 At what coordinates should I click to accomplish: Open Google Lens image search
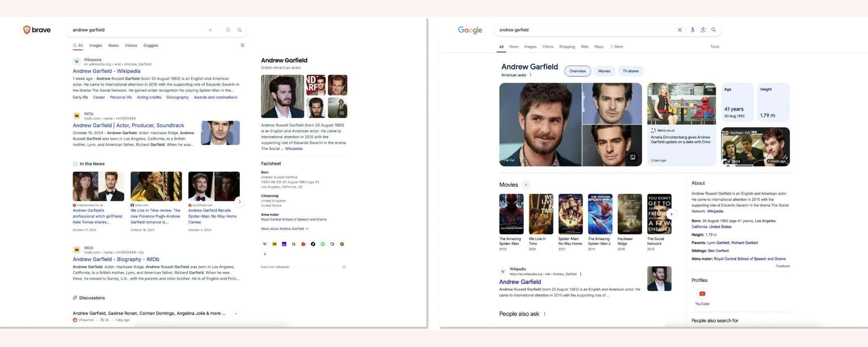coord(703,30)
